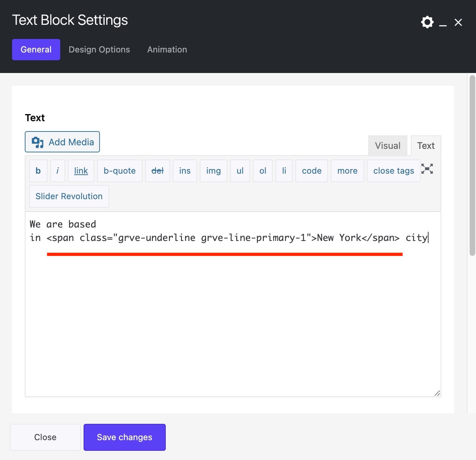This screenshot has height=460, width=476.
Task: Start an unordered list with ul
Action: [240, 170]
